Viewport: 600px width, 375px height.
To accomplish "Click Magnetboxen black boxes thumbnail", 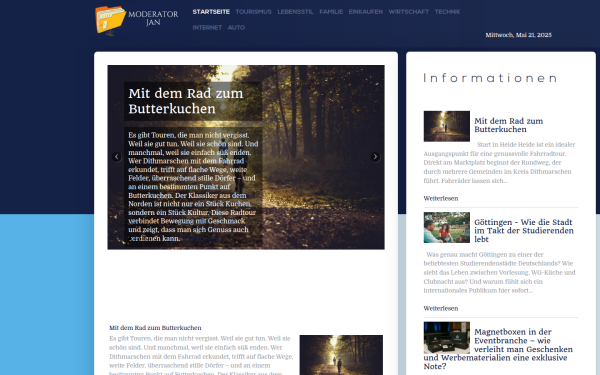I will (447, 338).
